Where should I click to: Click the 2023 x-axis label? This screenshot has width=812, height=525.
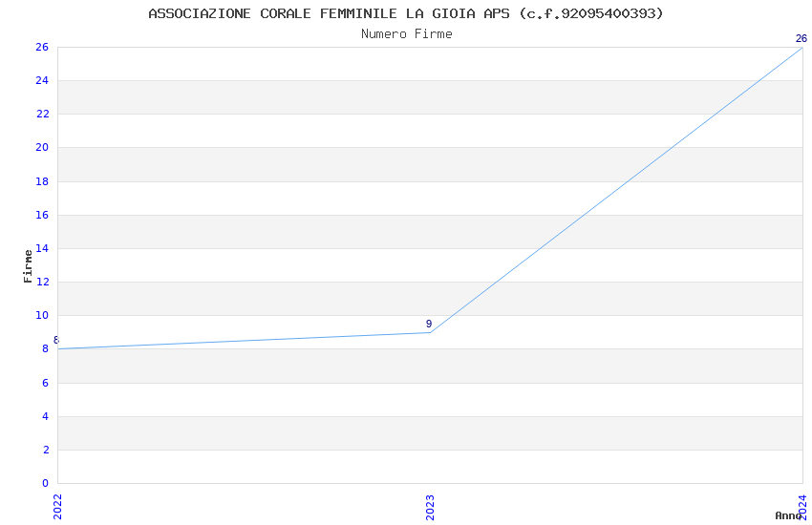pyautogui.click(x=430, y=508)
